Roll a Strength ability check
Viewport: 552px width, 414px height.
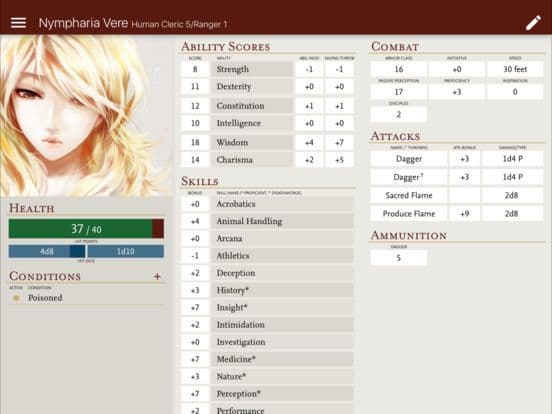click(252, 69)
